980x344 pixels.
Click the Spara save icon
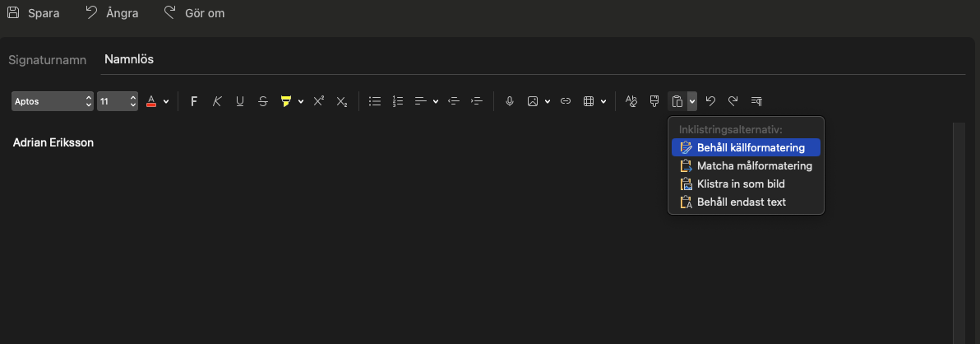[13, 13]
